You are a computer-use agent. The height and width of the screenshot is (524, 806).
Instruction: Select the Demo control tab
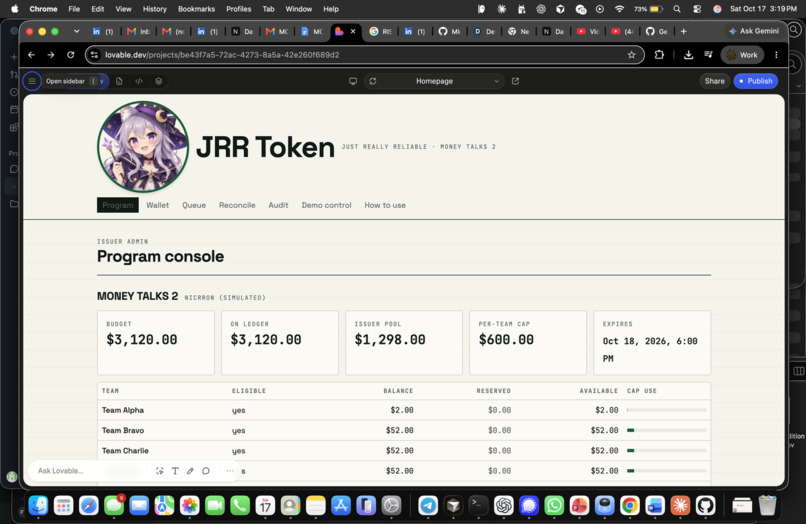326,205
